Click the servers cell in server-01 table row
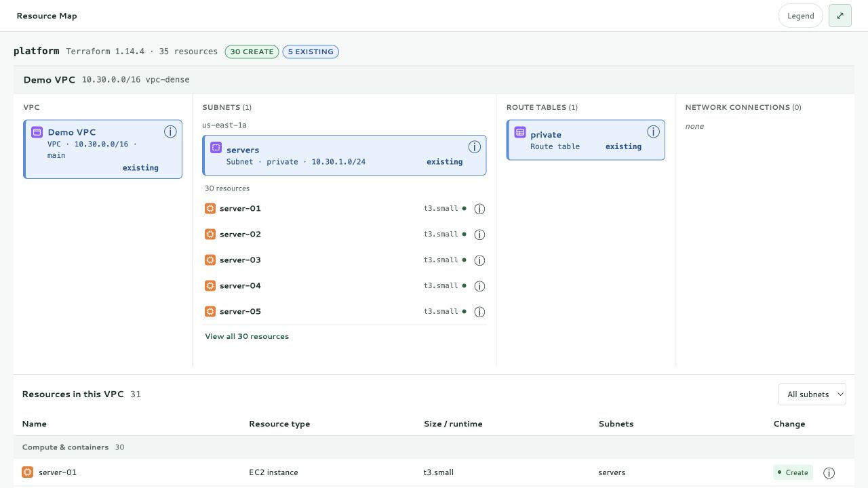This screenshot has width=868, height=488. tap(612, 472)
